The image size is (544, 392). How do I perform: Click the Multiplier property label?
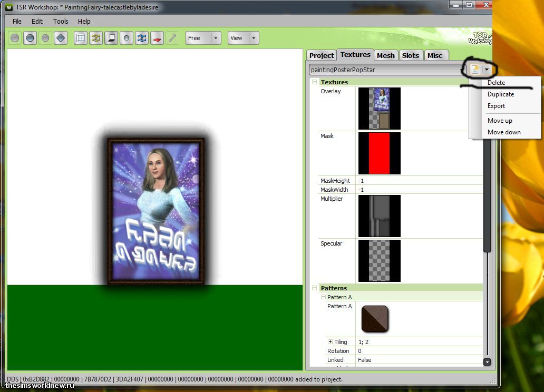tap(332, 199)
